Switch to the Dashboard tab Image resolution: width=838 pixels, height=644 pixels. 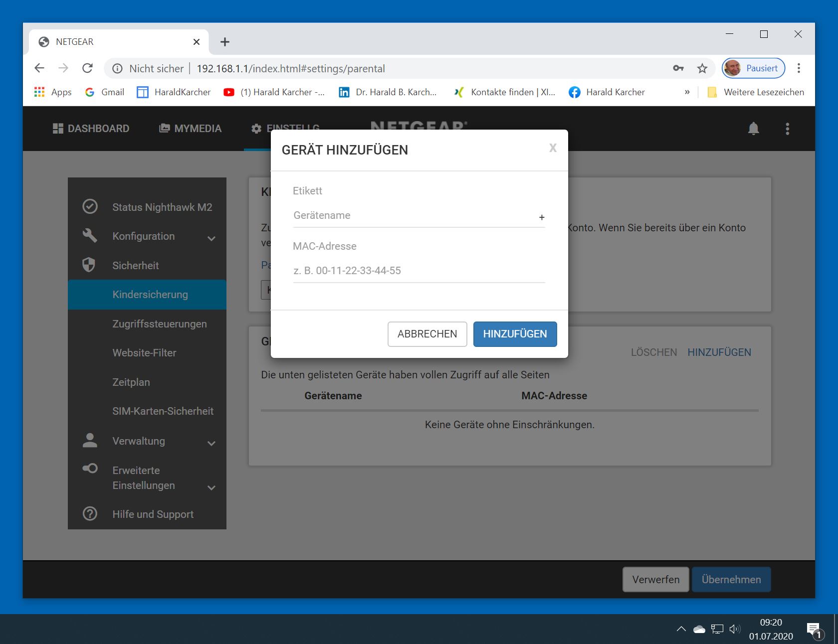tap(91, 129)
